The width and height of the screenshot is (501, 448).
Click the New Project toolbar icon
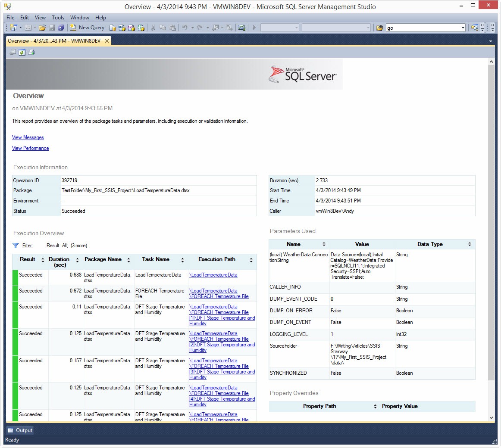tap(13, 28)
